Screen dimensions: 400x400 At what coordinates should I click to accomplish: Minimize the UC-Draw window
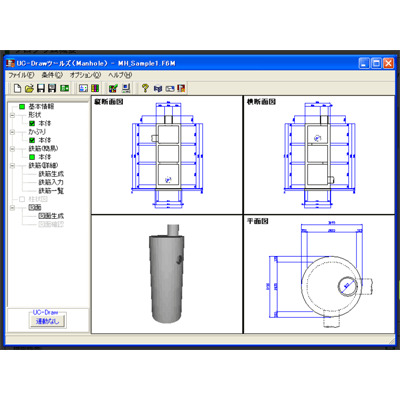pyautogui.click(x=364, y=63)
